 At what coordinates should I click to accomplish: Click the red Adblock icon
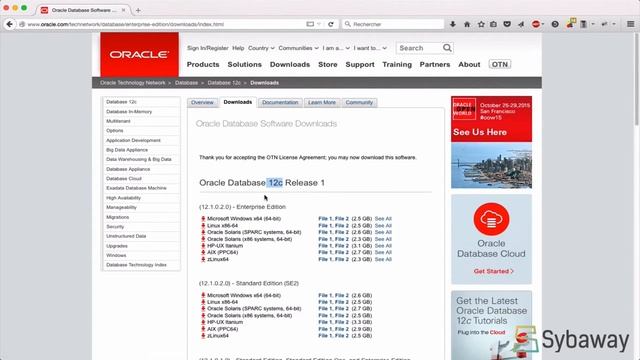(536, 24)
